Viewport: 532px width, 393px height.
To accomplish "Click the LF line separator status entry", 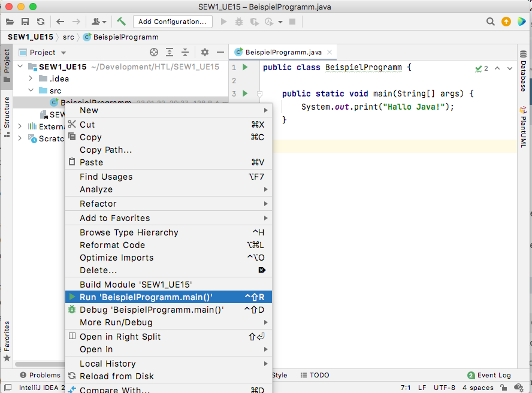I will pyautogui.click(x=422, y=388).
